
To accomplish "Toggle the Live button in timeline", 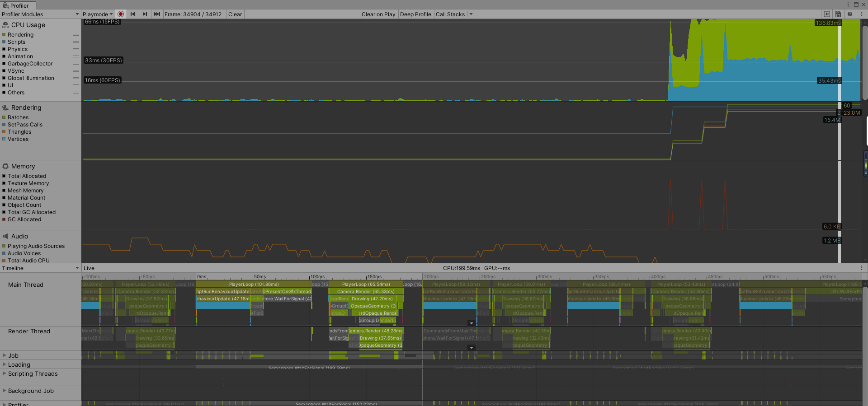I will [89, 268].
